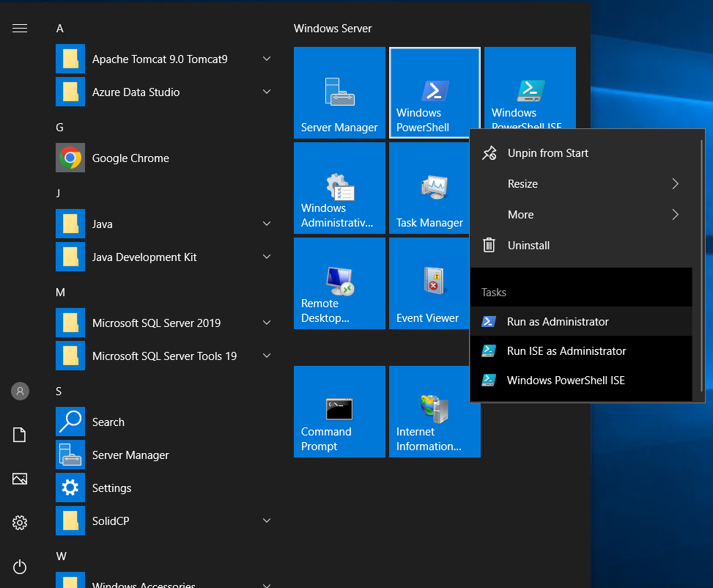This screenshot has height=588, width=713.
Task: Open the Resize submenu arrow
Action: (675, 184)
